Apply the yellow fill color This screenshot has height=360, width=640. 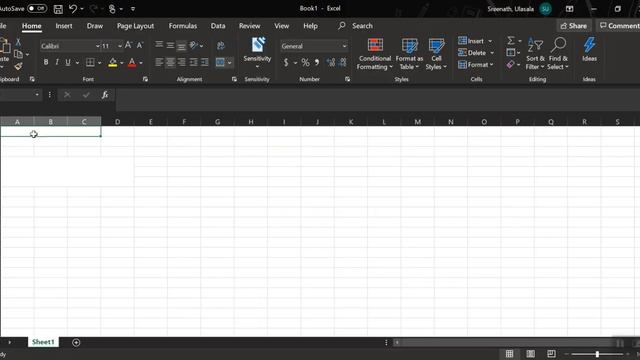[113, 62]
